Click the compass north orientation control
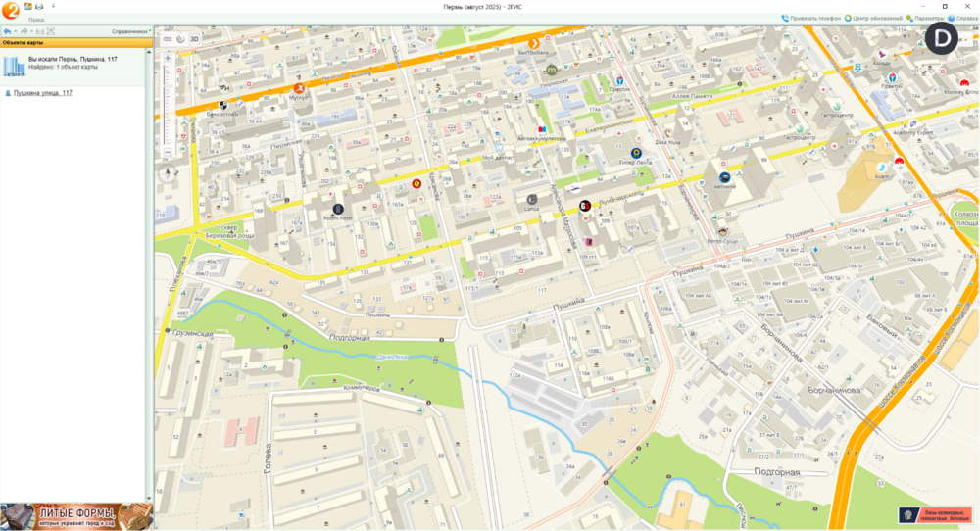 [169, 174]
